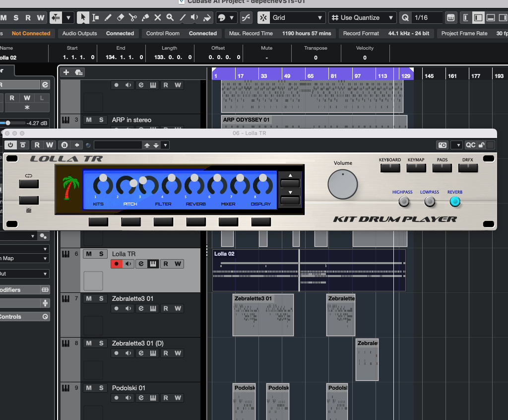Open the plugin functions menu arrow beside camera
Screen dimensions: 508x420
(458, 145)
